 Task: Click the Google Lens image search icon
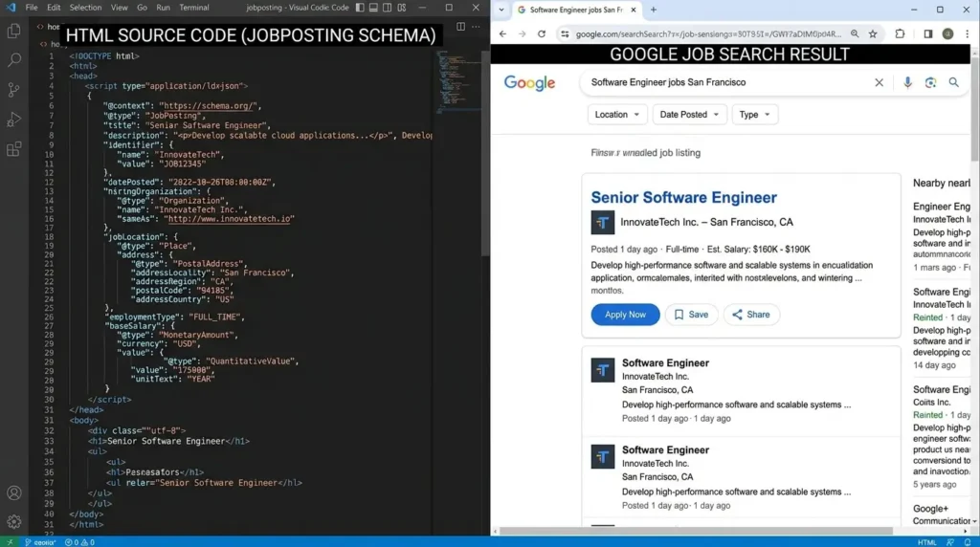[930, 83]
